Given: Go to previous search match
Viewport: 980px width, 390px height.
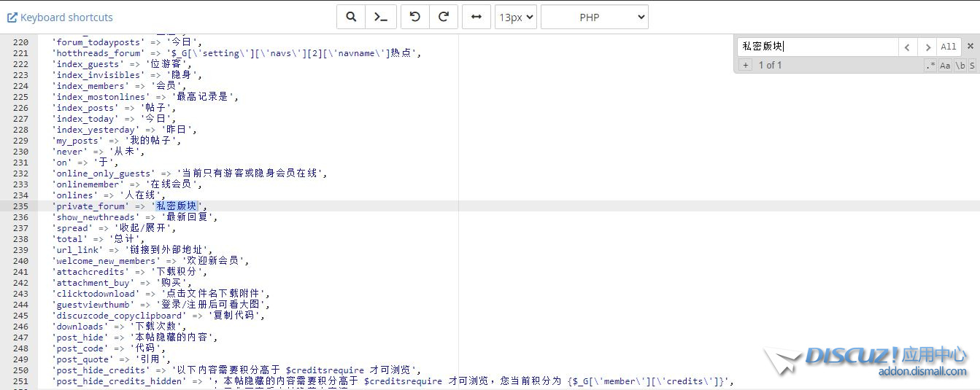Looking at the screenshot, I should (907, 47).
